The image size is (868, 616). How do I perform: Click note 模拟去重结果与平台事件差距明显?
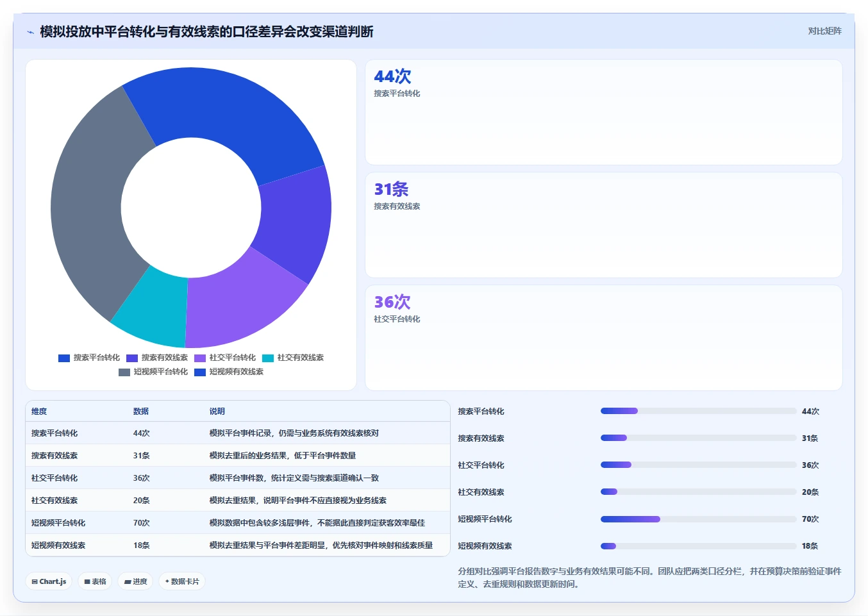pos(321,545)
